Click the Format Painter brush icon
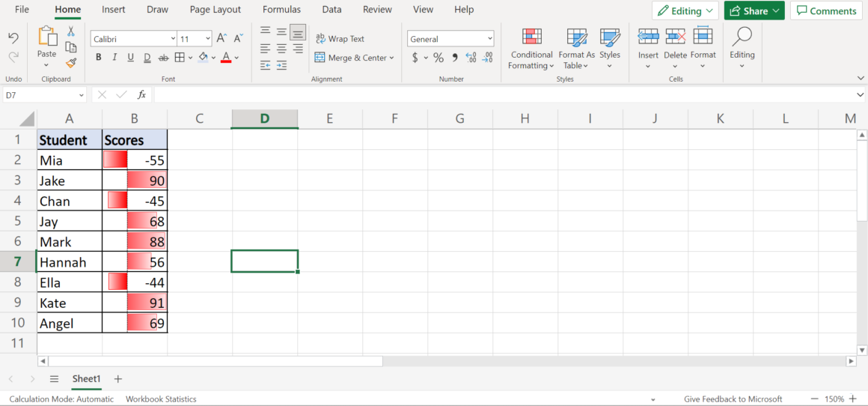The height and width of the screenshot is (406, 868). tap(71, 63)
